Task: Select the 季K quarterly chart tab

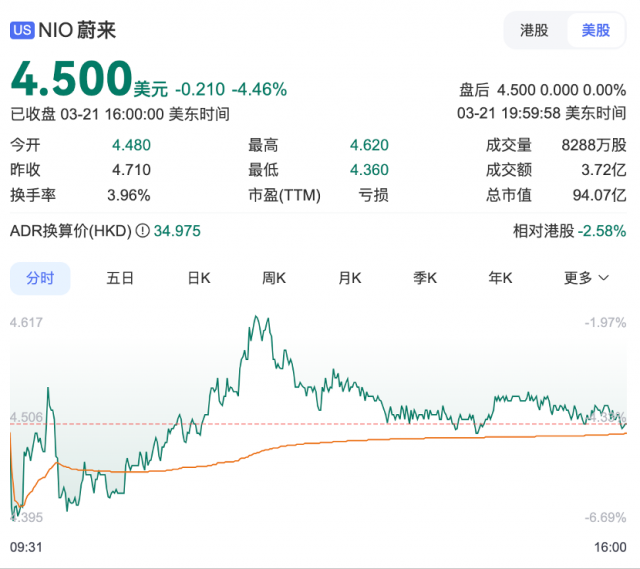Action: (x=425, y=278)
